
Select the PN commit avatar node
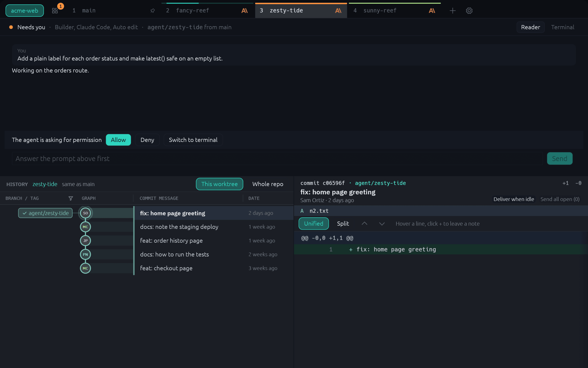coord(86,254)
